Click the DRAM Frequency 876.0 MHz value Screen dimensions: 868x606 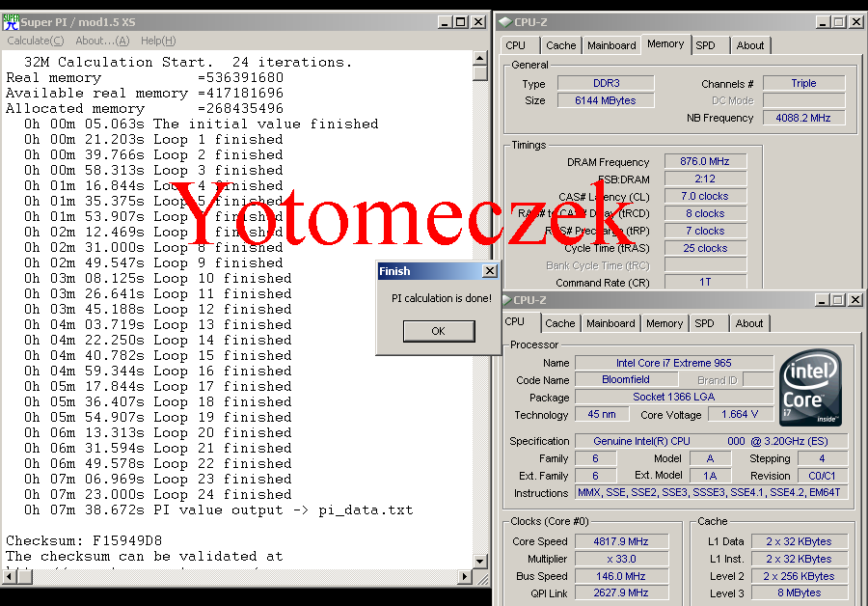tap(705, 161)
